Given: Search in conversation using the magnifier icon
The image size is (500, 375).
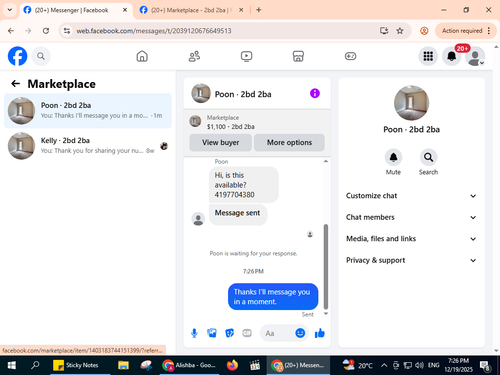Looking at the screenshot, I should (428, 157).
